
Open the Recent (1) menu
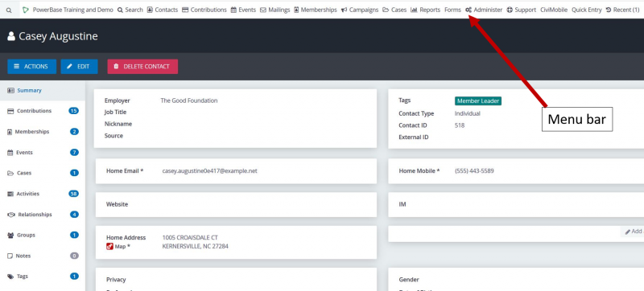(622, 10)
